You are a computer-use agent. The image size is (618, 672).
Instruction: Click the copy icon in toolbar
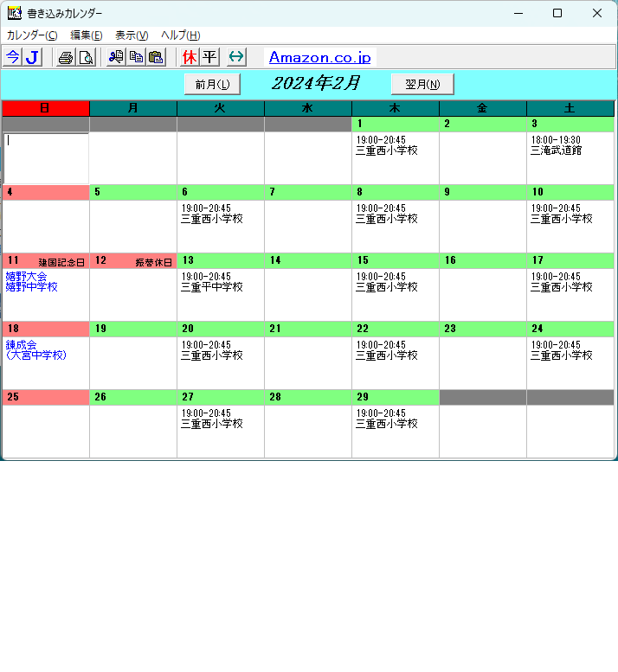coord(136,57)
